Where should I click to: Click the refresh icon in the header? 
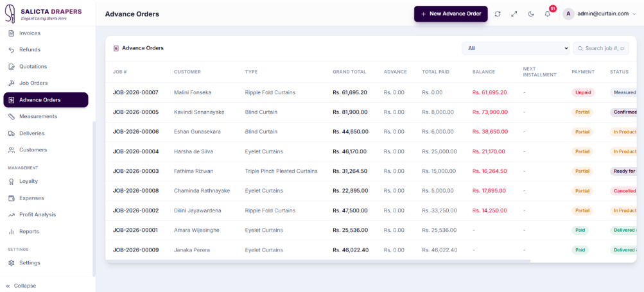coord(498,14)
